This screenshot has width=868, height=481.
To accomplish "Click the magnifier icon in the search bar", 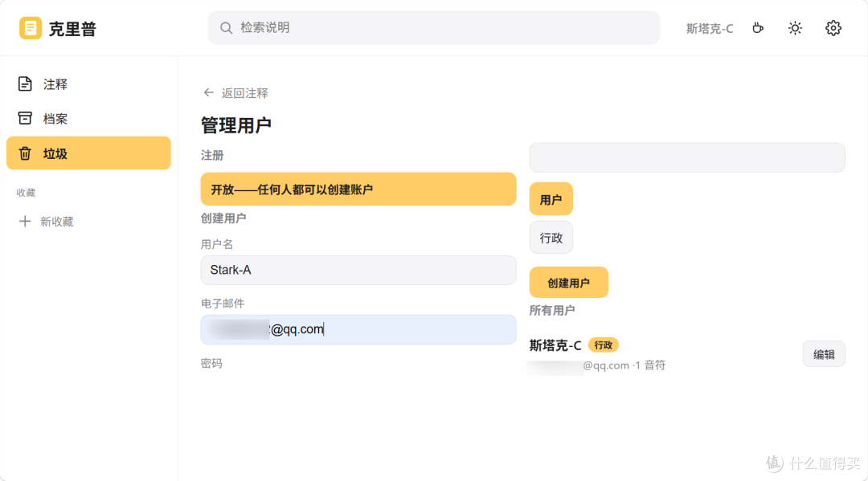I will 226,27.
